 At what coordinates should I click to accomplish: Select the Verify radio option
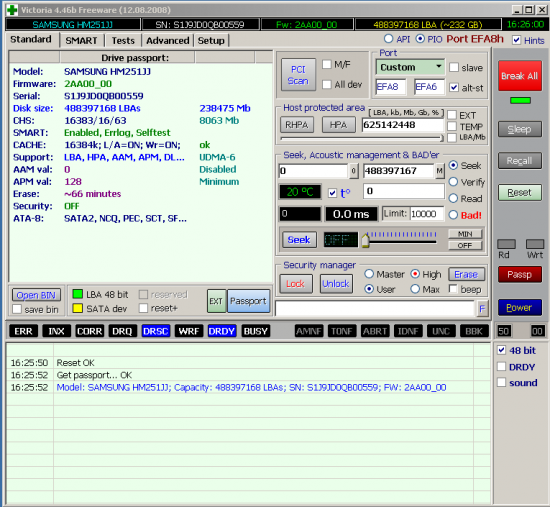click(454, 182)
